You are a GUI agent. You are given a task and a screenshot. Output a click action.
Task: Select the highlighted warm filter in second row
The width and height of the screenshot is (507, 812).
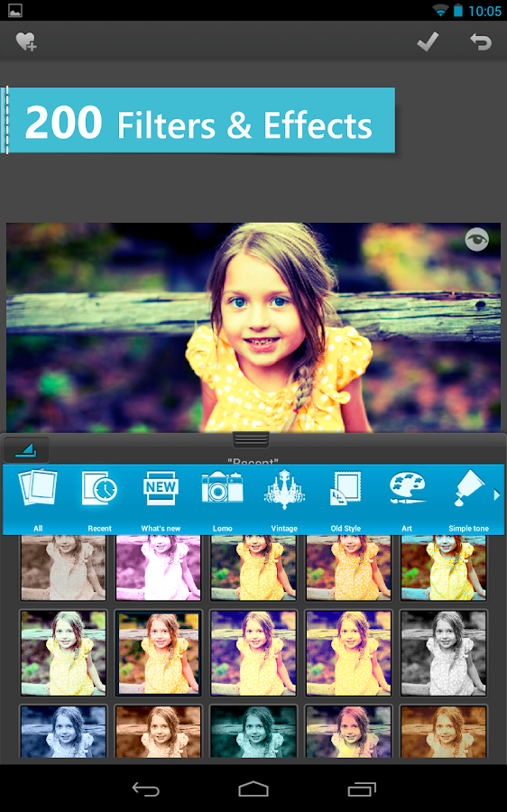click(x=159, y=652)
